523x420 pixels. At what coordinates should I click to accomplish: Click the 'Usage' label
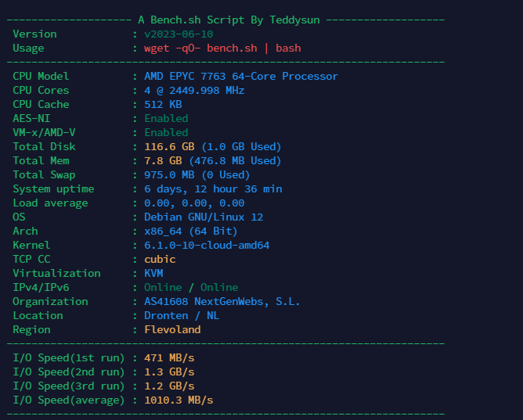point(28,48)
